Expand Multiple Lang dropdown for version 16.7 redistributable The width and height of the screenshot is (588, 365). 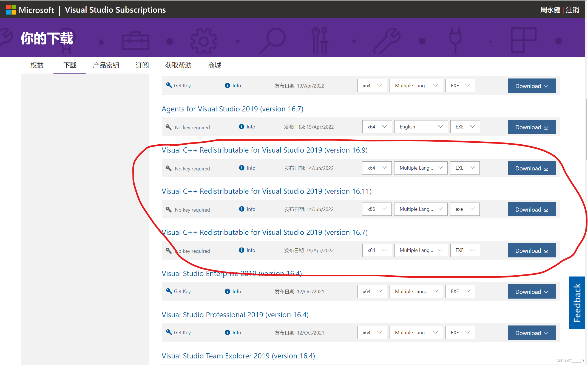pyautogui.click(x=421, y=250)
